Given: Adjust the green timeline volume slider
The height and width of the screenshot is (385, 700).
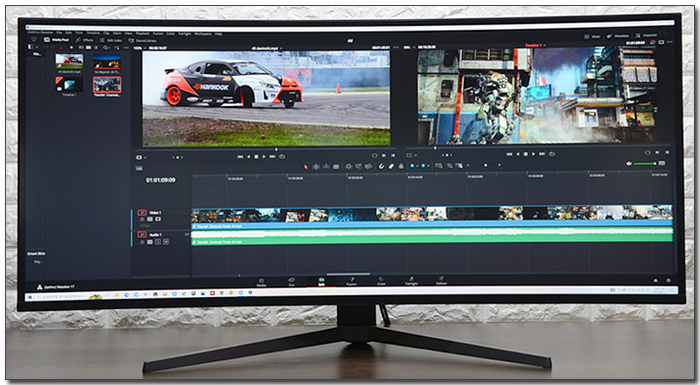Looking at the screenshot, I should (645, 163).
